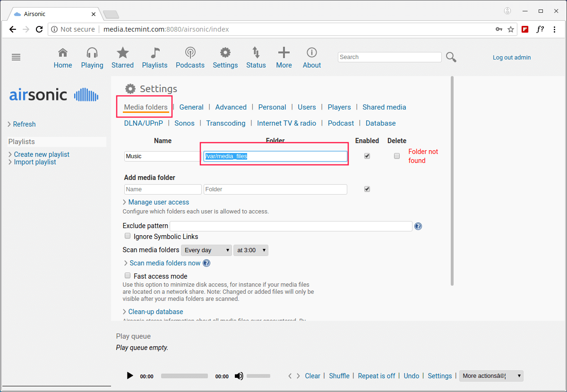Screen dimensions: 567x392
Task: Toggle enabled checkbox for new media folder
Action: pos(367,189)
